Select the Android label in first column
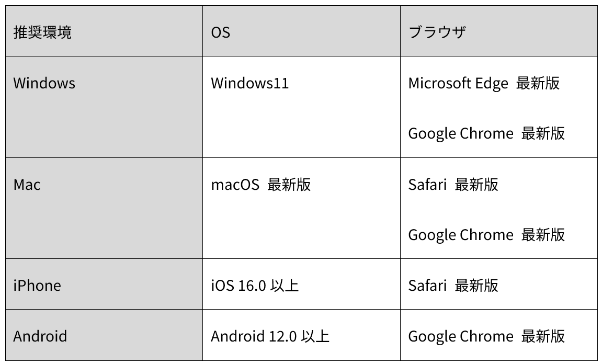Image resolution: width=602 pixels, height=364 pixels. [x=40, y=336]
